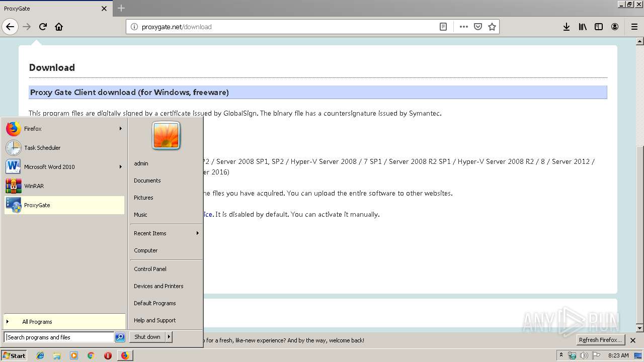Open Firefox account menu
644x362 pixels.
615,27
